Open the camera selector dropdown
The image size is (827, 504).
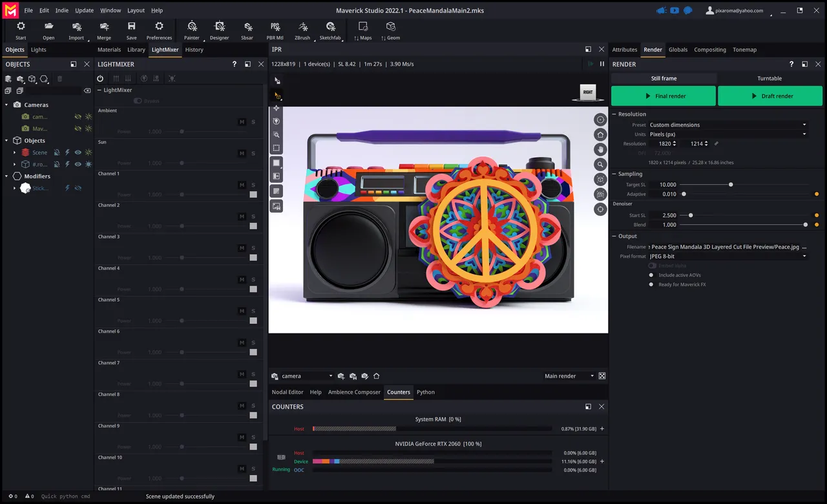308,376
